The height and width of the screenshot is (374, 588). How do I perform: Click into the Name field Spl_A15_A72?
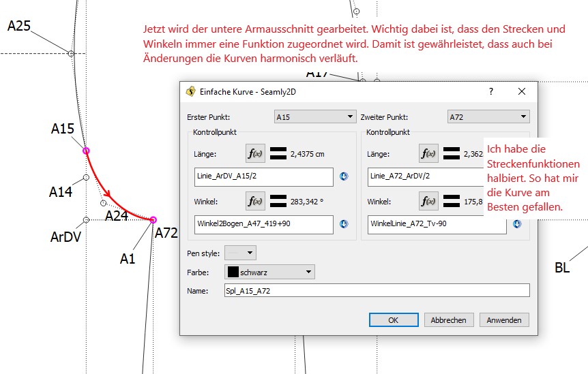(376, 291)
